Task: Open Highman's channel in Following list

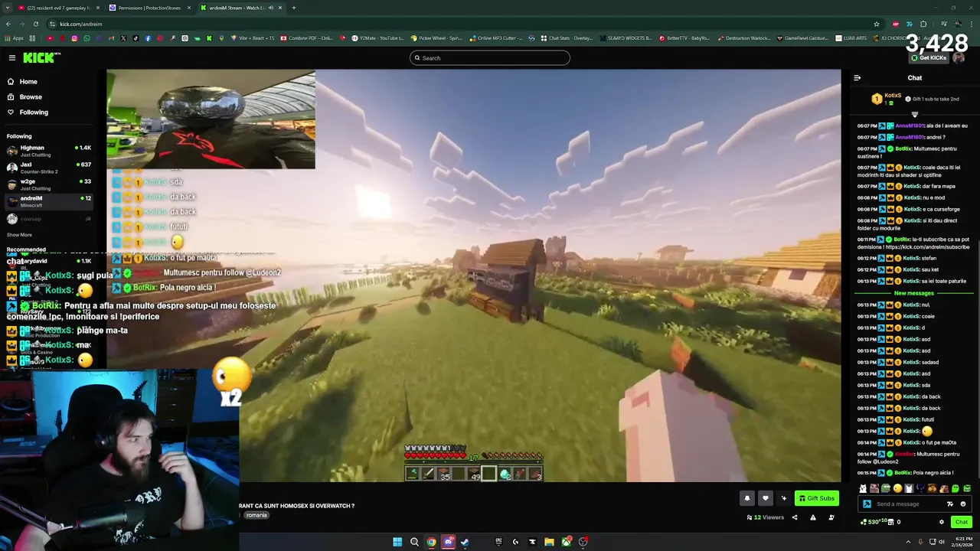Action: coord(49,151)
